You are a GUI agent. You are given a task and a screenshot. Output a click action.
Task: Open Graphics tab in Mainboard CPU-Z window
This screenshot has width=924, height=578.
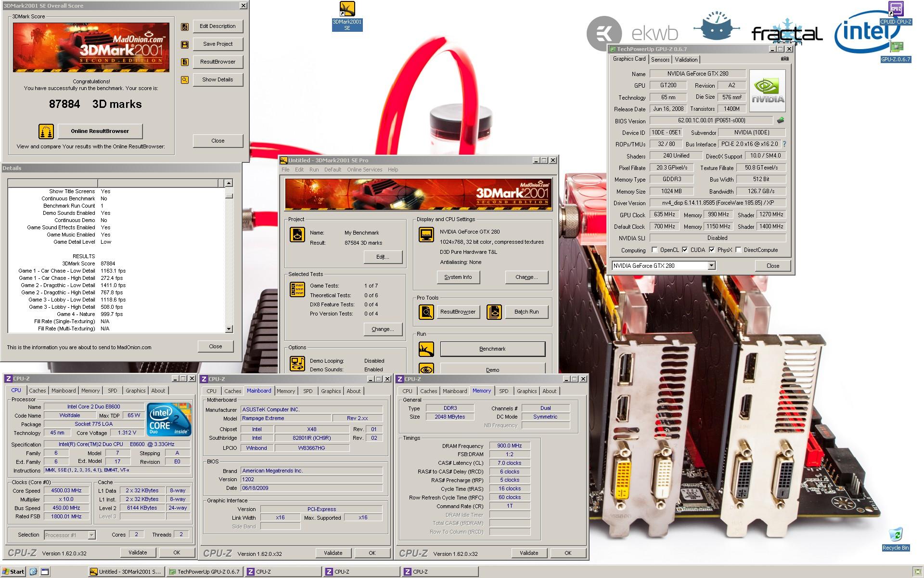point(331,391)
